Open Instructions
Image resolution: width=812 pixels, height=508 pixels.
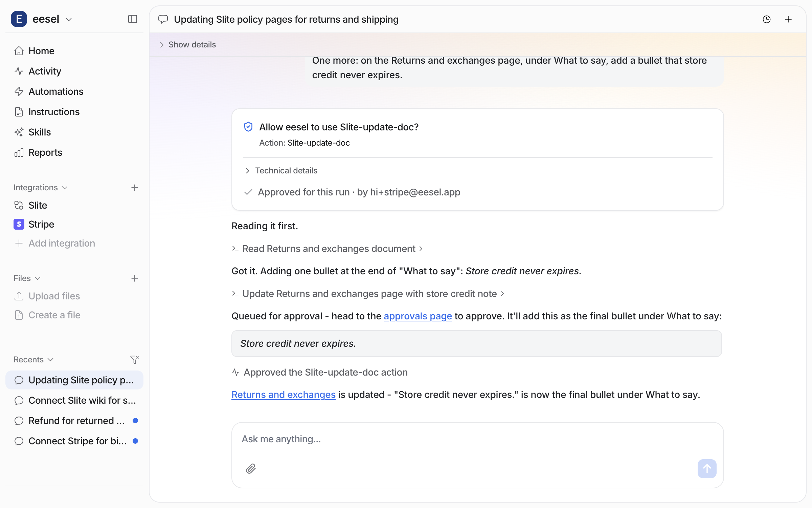[74, 112]
